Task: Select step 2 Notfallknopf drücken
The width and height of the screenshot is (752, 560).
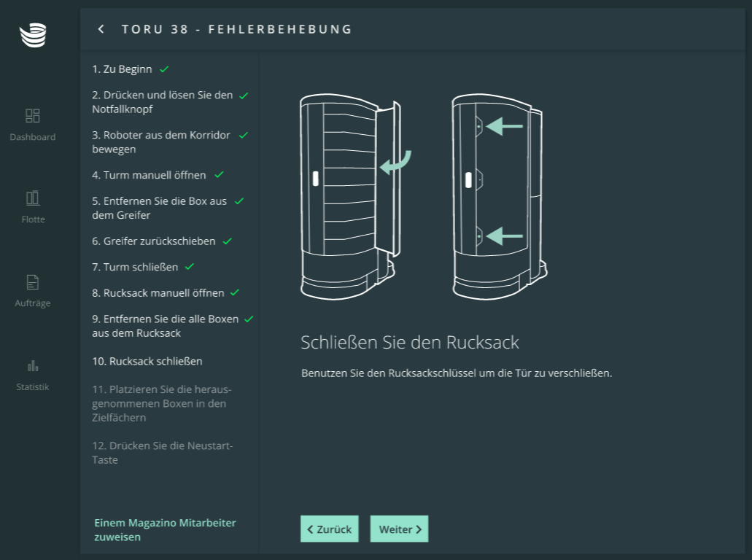Action: pos(162,102)
